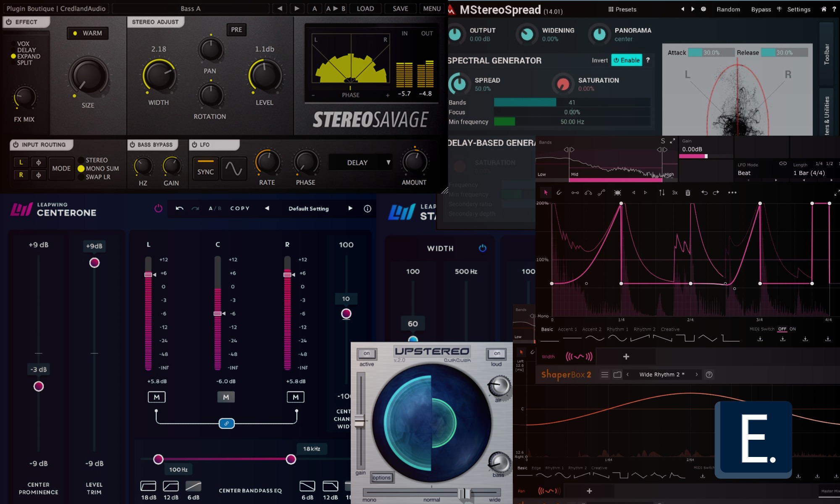
Task: Click the MStereoSpread next preset arrow
Action: tap(693, 9)
